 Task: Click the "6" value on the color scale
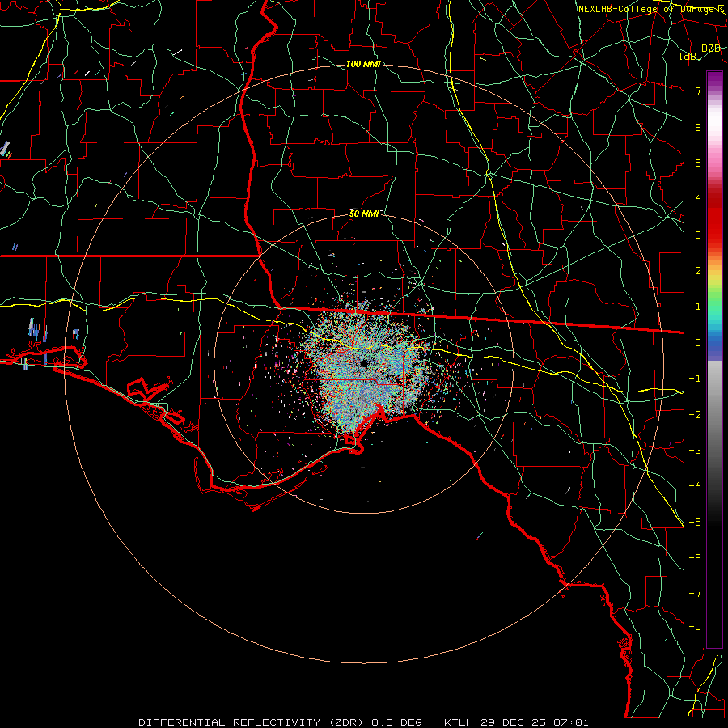(x=698, y=127)
